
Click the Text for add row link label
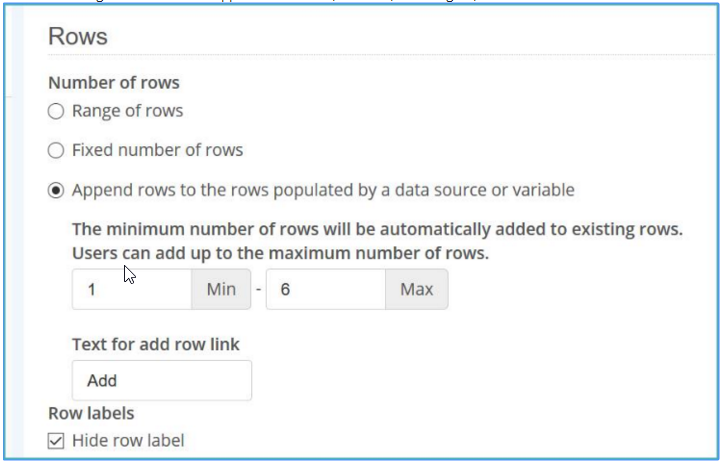155,344
